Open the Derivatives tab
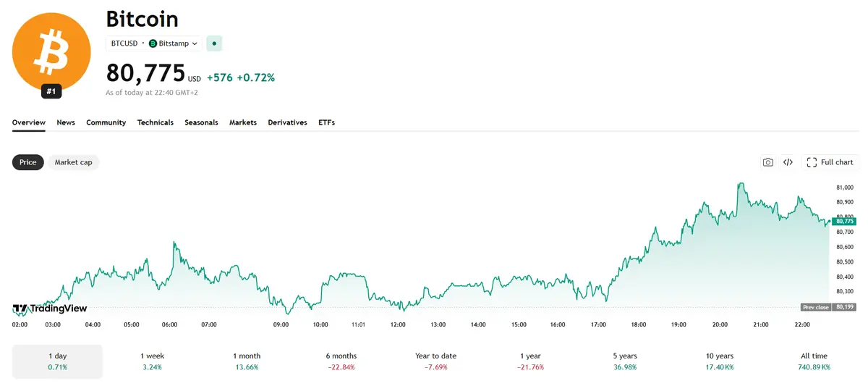This screenshot has width=868, height=386. point(287,122)
